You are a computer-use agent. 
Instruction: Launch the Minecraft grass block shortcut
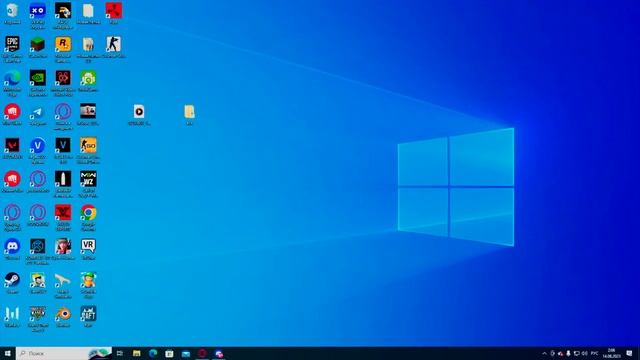[38, 44]
